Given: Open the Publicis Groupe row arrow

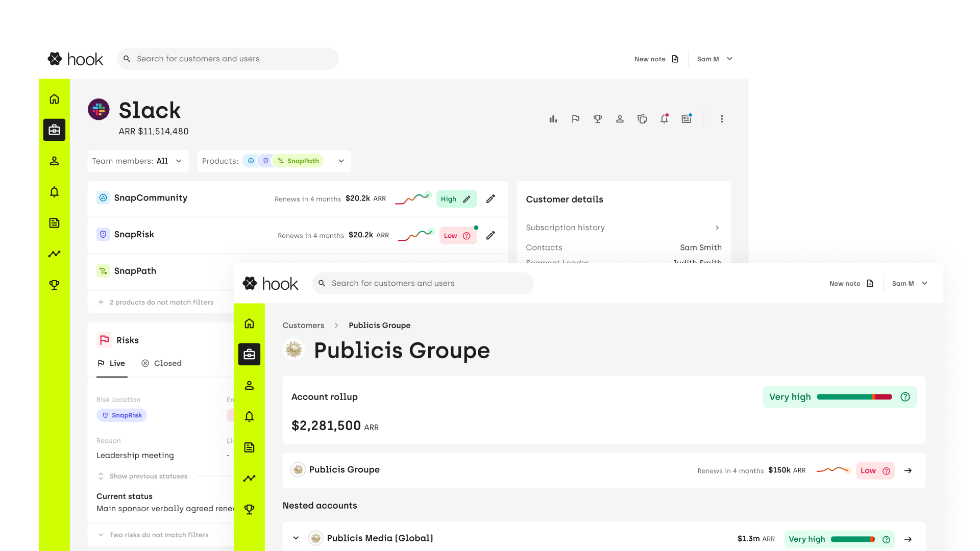Looking at the screenshot, I should pos(908,470).
